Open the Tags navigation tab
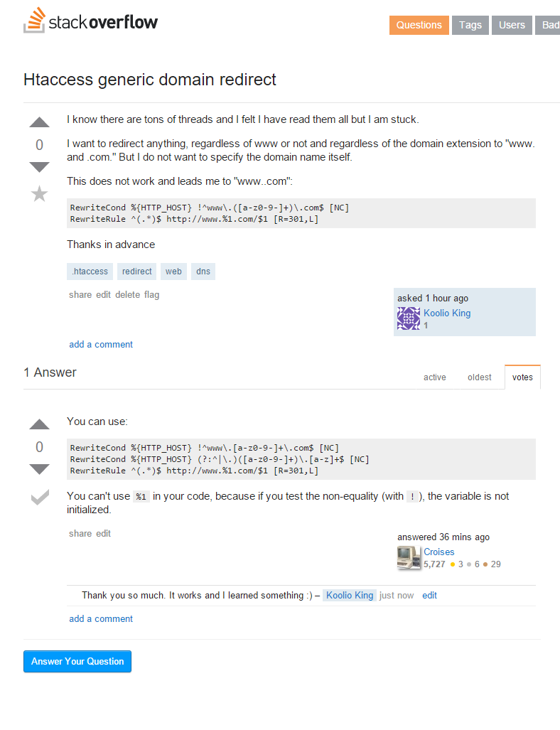Image resolution: width=560 pixels, height=730 pixels. 470,25
